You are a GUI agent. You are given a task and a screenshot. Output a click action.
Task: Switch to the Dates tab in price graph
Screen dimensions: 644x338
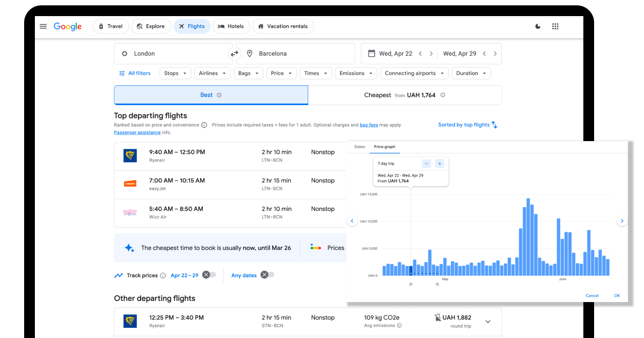359,146
